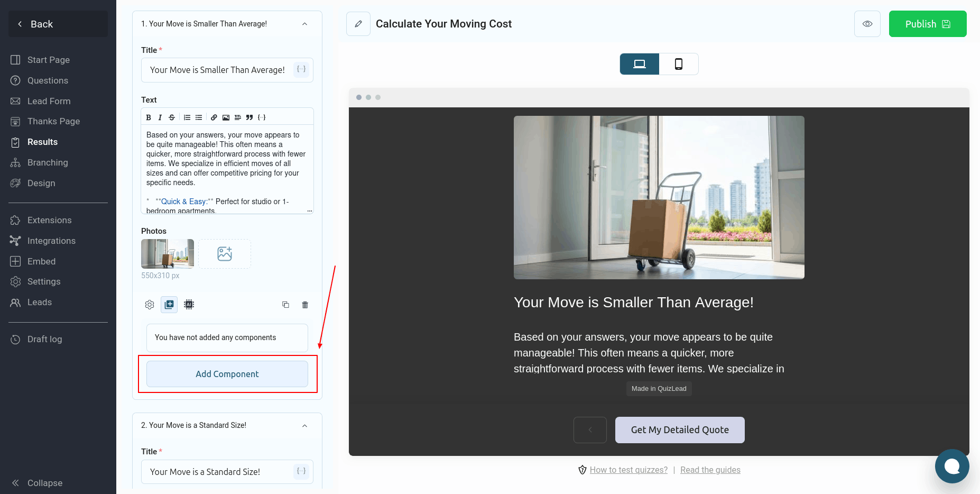Select the uploaded moving box photo thumbnail
980x494 pixels.
[168, 254]
